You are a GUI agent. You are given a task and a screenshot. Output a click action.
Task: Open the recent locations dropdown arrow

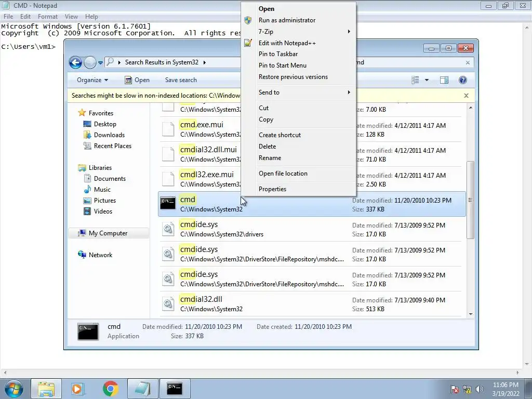(x=100, y=63)
